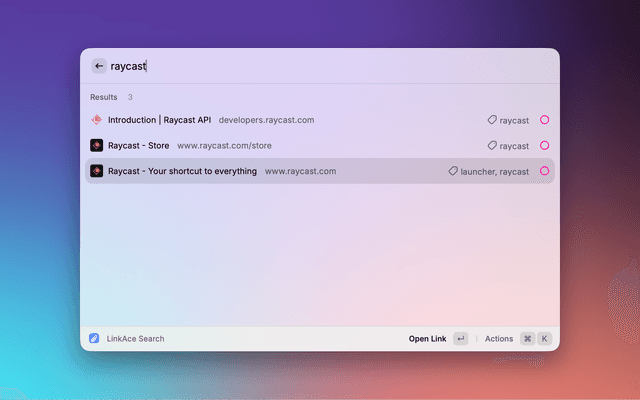Click the Raycast API favicon icon

pyautogui.click(x=96, y=120)
